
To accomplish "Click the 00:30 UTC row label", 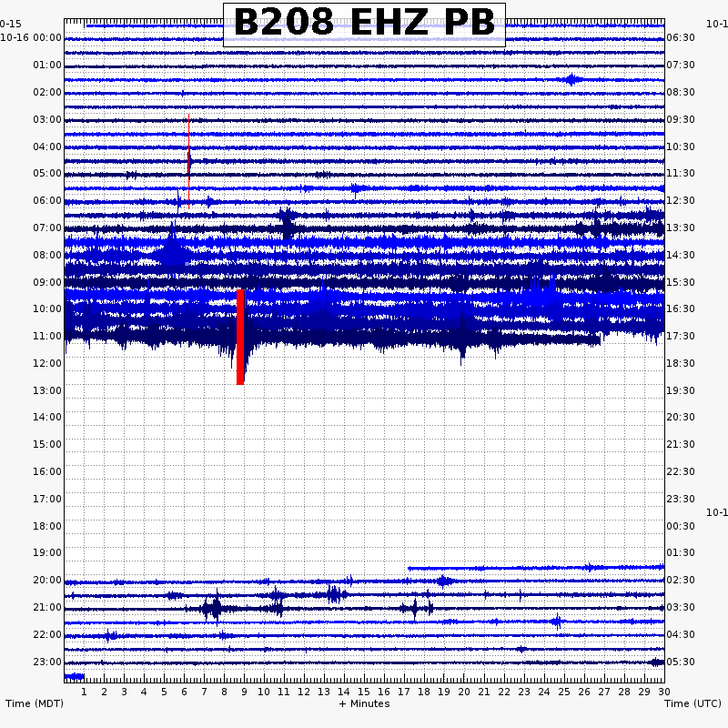I will click(681, 527).
